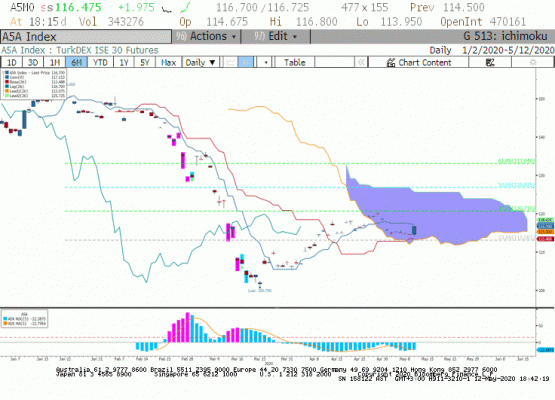The image size is (555, 400).
Task: Select the Max range button
Action: tap(168, 63)
